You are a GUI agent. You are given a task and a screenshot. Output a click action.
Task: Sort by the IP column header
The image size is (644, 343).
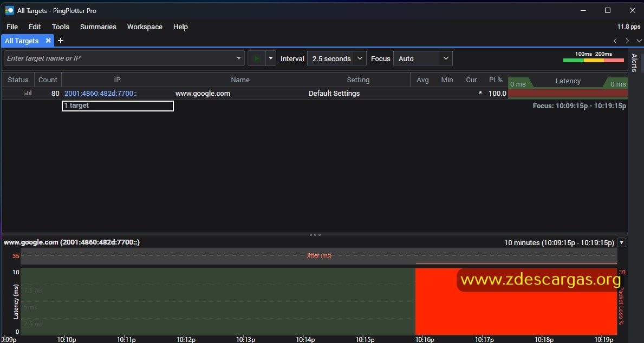coord(117,80)
